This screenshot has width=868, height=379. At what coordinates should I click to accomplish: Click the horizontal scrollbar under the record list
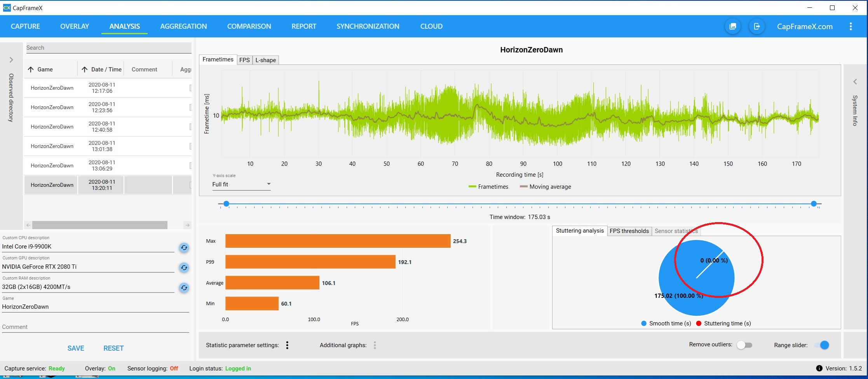tap(100, 225)
